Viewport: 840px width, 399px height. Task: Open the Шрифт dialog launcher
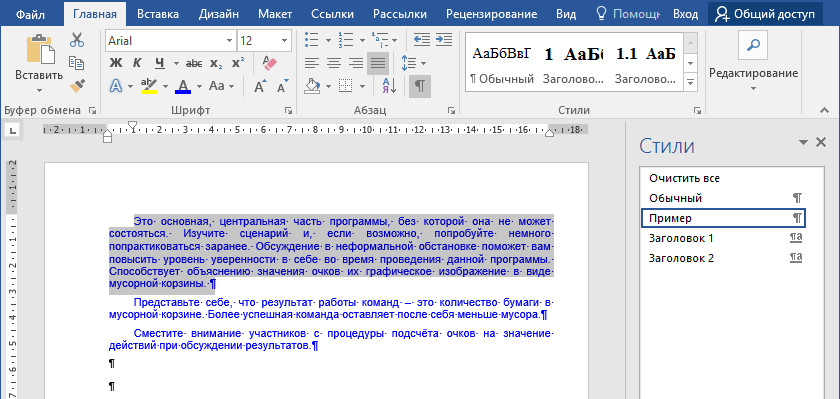[x=289, y=110]
